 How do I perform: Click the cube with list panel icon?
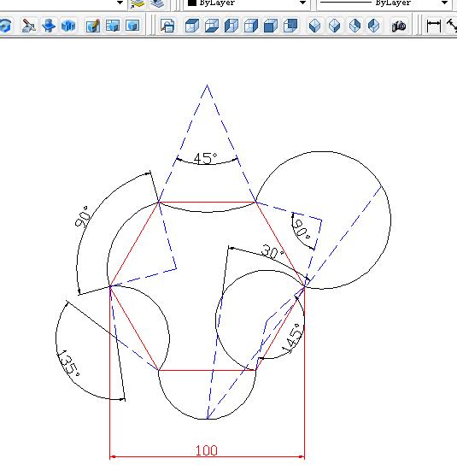tap(113, 26)
